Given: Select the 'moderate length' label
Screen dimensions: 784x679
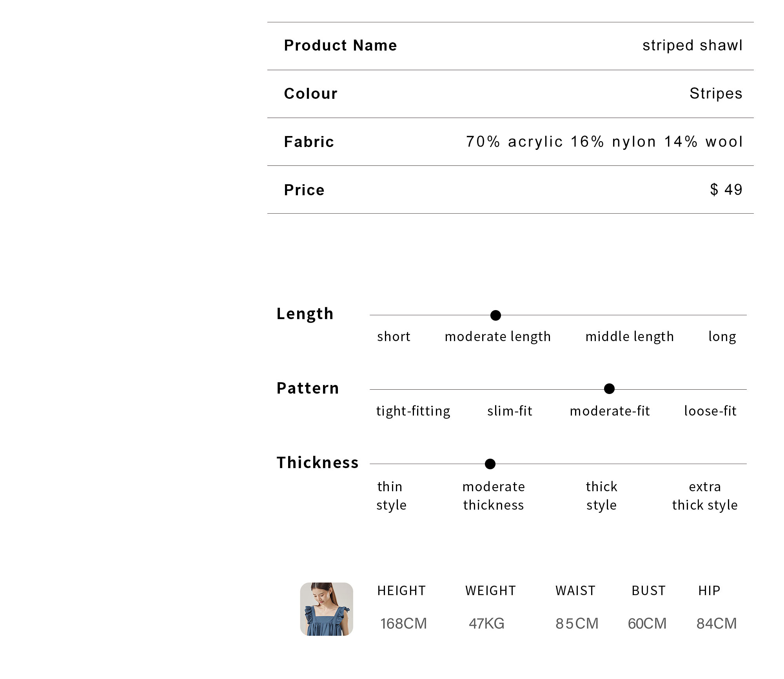Looking at the screenshot, I should [x=497, y=336].
